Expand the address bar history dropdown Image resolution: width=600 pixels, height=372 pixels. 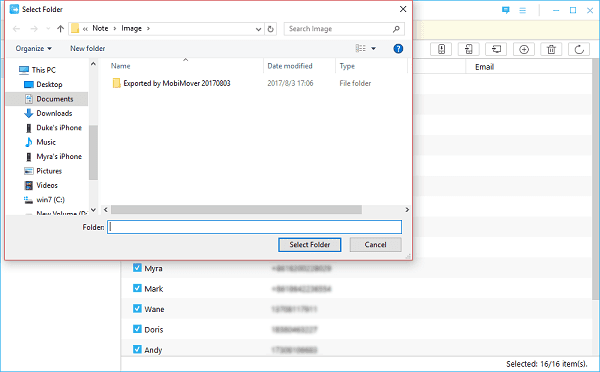pos(258,29)
